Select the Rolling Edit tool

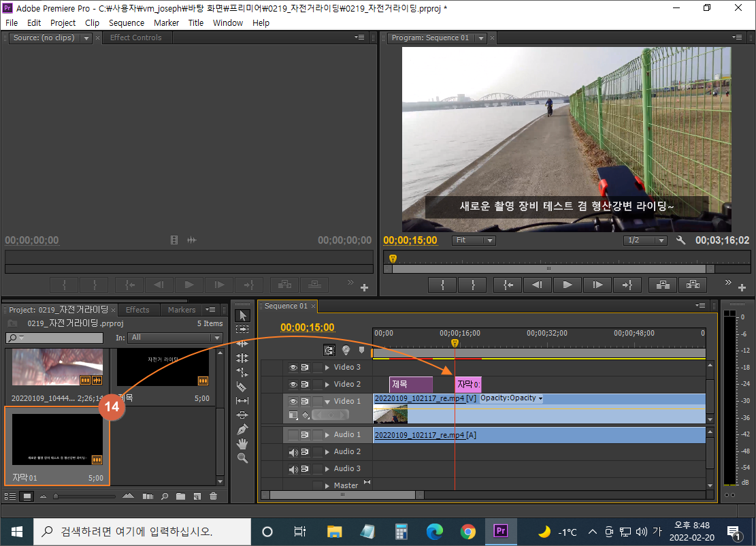point(242,358)
